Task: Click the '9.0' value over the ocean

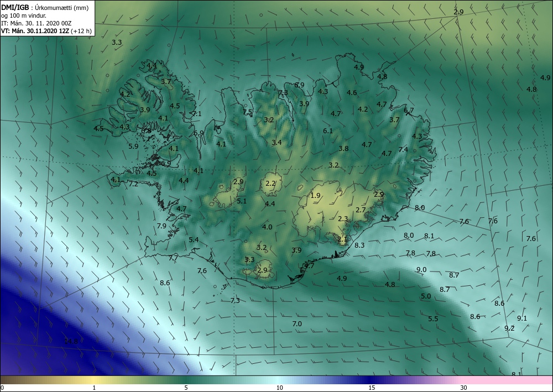Action: 421,270
